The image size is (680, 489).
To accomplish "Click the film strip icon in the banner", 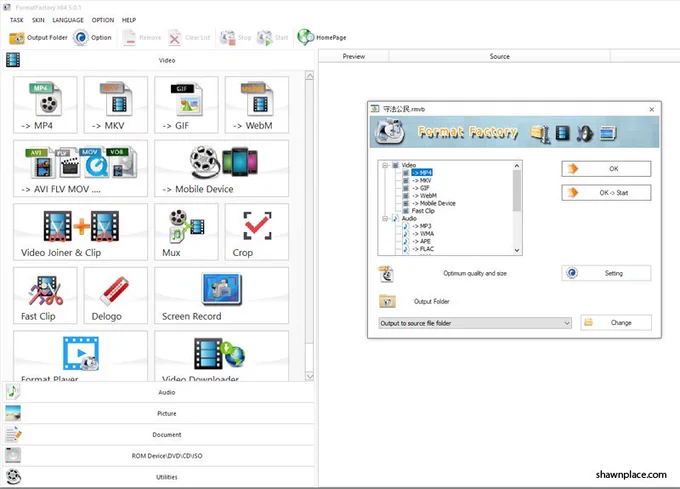I will click(562, 133).
